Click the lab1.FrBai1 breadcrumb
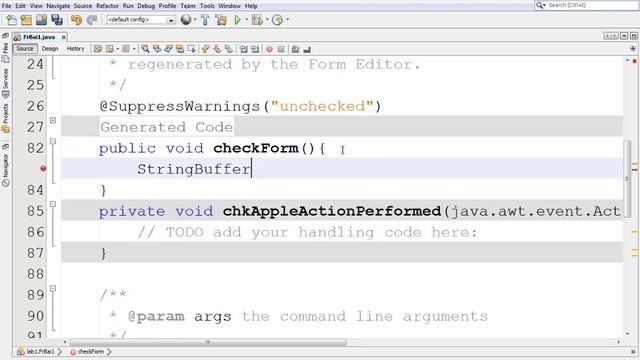Viewport: 640px width, 360px height. 36,351
